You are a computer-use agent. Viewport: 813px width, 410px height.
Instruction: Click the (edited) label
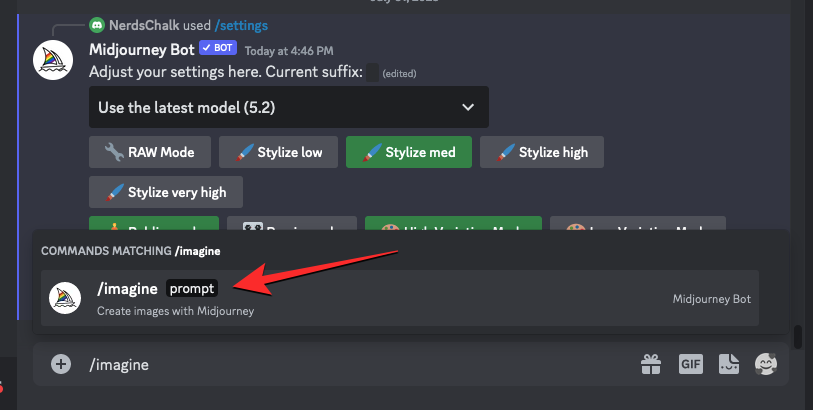tap(399, 74)
